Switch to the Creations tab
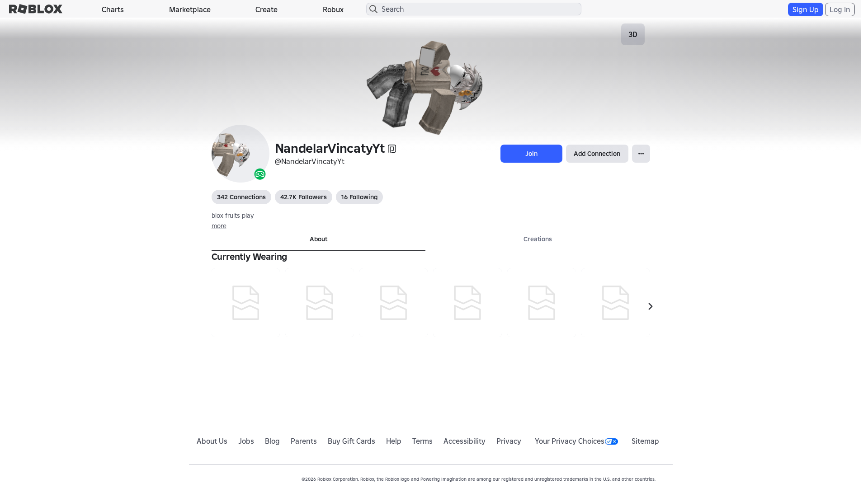 click(x=538, y=239)
